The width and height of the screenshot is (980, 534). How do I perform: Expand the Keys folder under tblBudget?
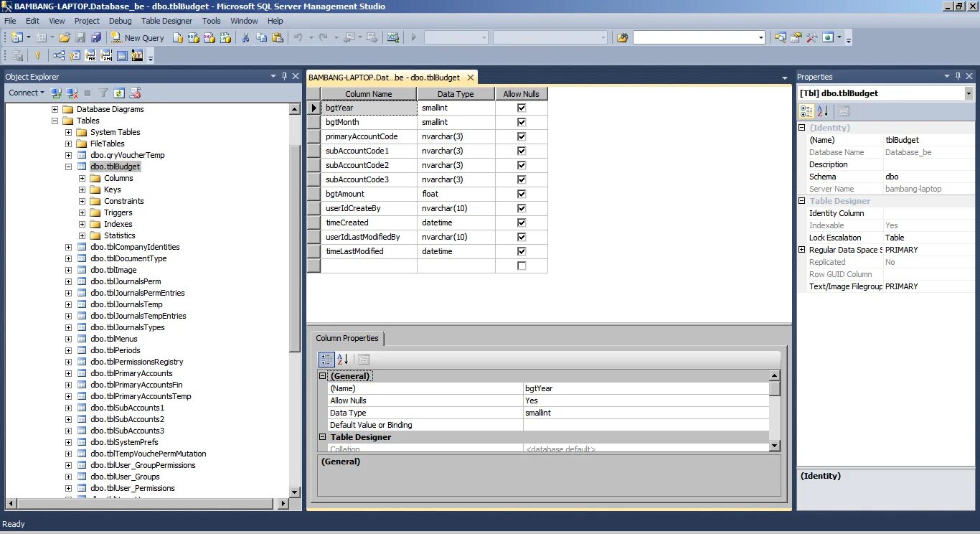pos(83,189)
